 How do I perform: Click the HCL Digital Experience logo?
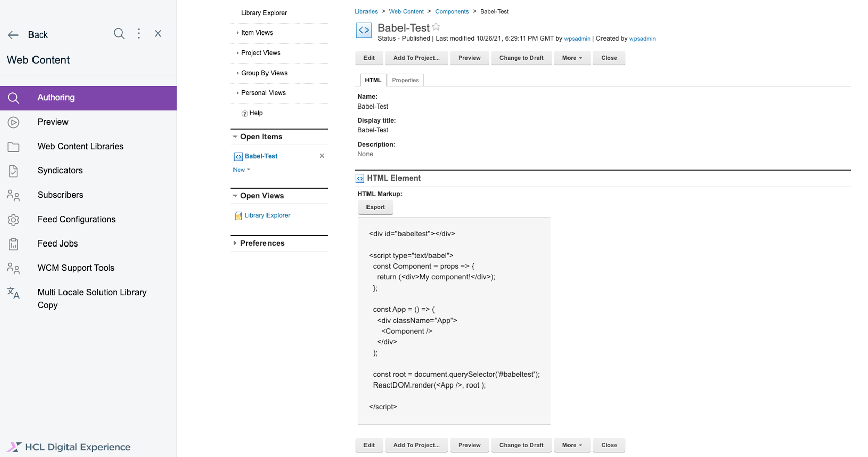(x=69, y=447)
